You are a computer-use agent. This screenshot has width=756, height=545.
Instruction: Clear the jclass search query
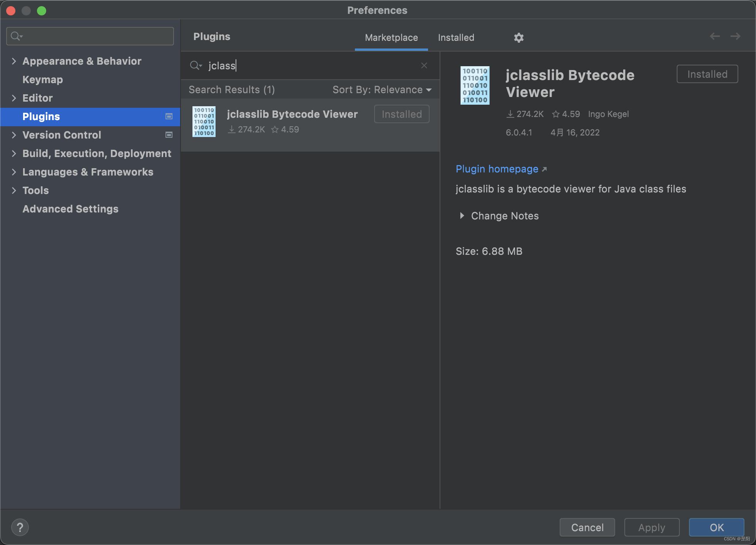[424, 65]
